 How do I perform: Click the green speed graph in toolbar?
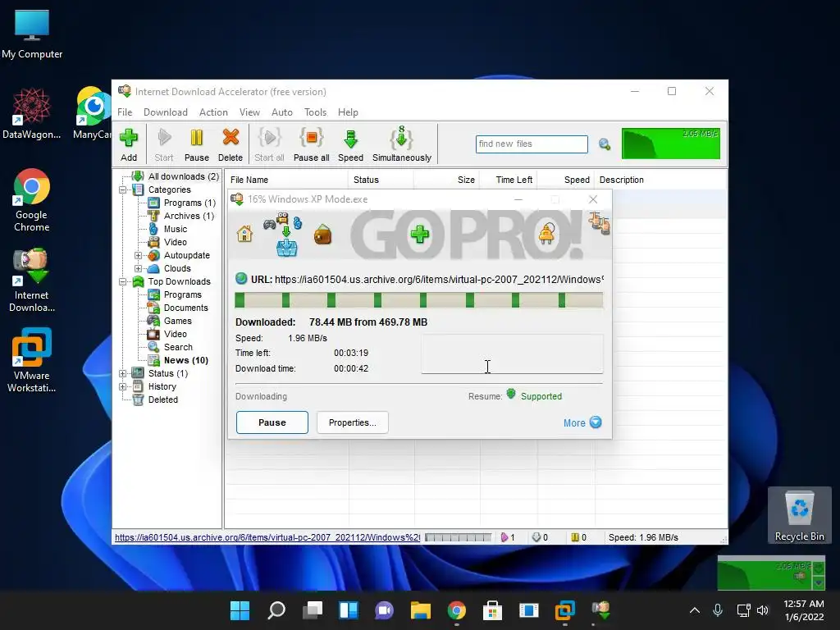click(671, 143)
